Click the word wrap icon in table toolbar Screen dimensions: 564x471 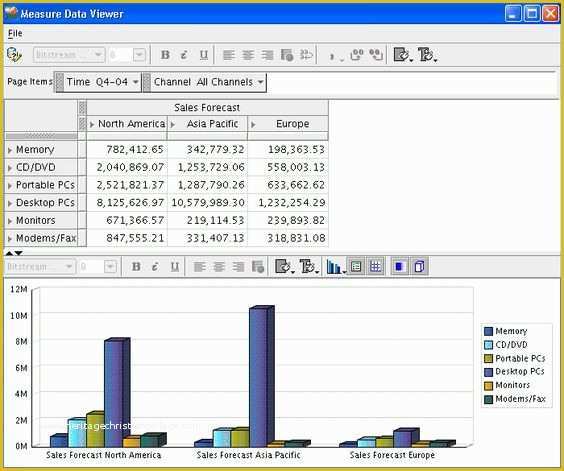click(306, 55)
